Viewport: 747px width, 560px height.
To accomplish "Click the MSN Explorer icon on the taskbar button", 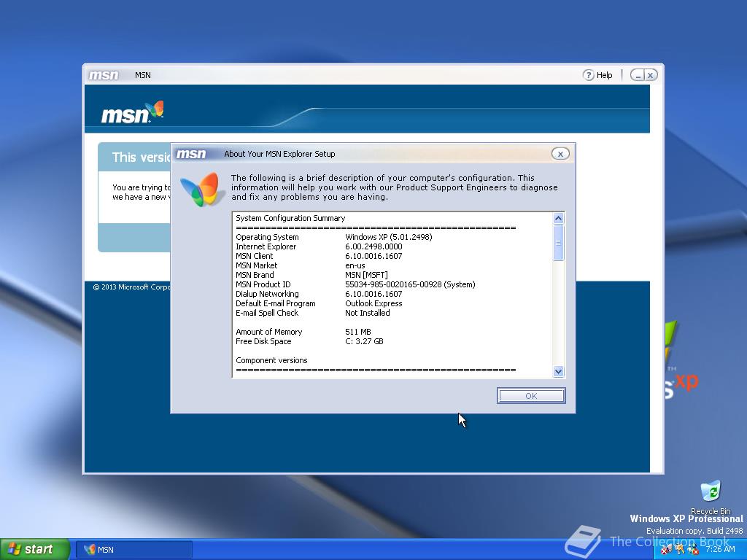I will pyautogui.click(x=91, y=549).
